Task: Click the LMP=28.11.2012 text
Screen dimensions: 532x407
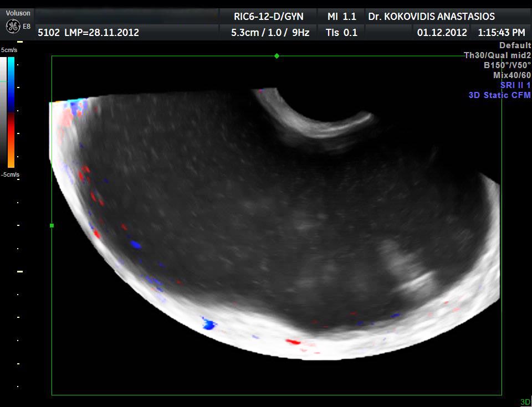Action: tap(101, 33)
